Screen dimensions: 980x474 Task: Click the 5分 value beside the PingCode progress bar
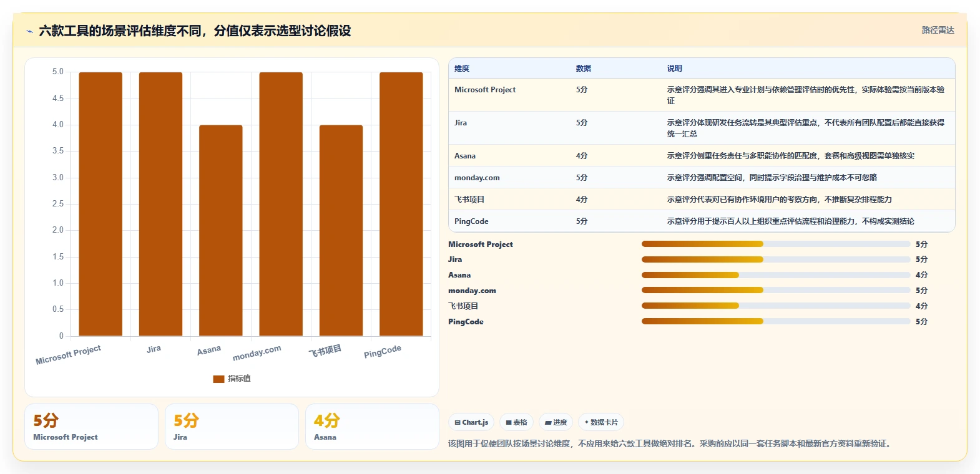coord(921,322)
